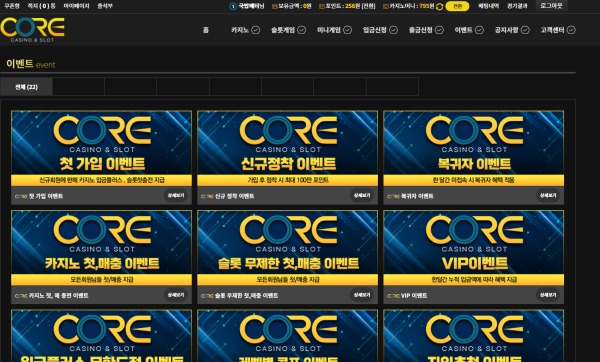Click the check badge icon next to 이벤트

479,30
